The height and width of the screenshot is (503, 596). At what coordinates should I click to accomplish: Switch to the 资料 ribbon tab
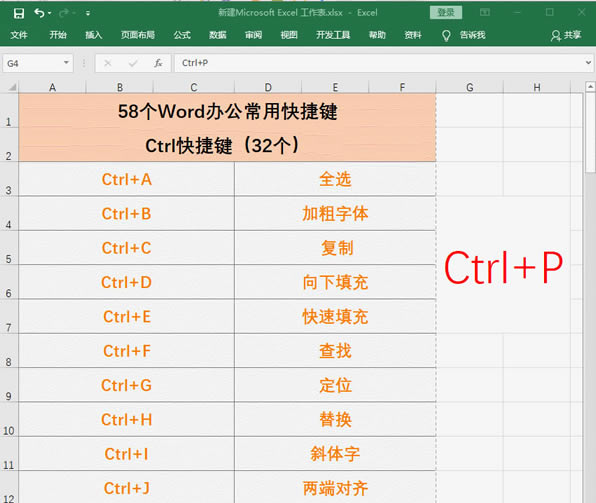click(x=413, y=35)
